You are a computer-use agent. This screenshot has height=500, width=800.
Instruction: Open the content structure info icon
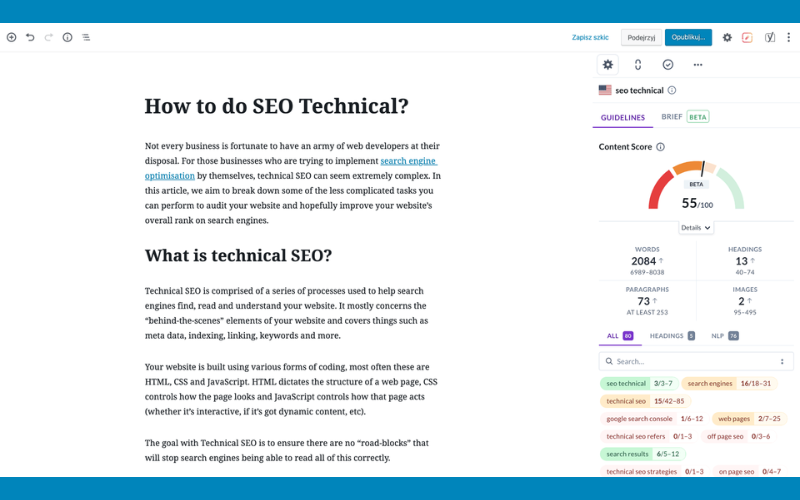pyautogui.click(x=67, y=37)
